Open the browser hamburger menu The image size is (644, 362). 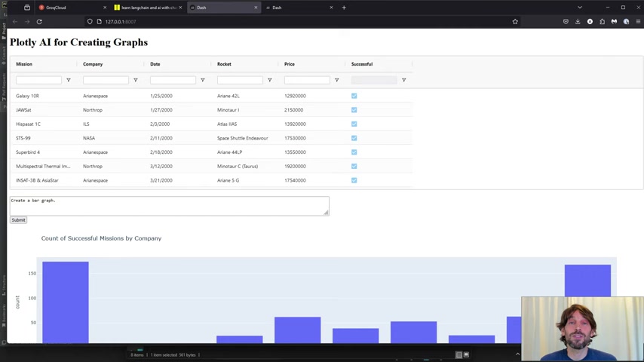point(638,22)
